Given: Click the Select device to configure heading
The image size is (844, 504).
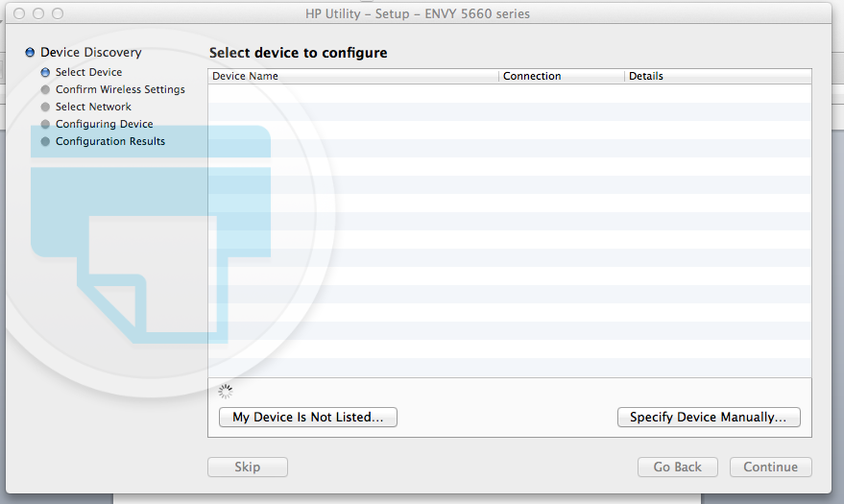Looking at the screenshot, I should pos(299,53).
